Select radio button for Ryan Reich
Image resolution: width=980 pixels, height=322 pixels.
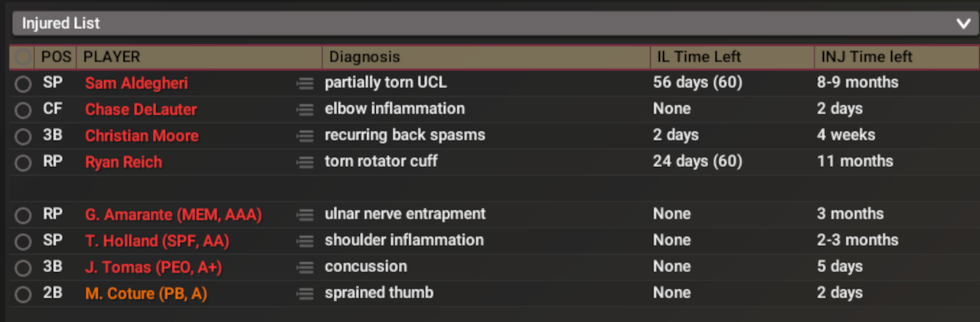click(23, 163)
